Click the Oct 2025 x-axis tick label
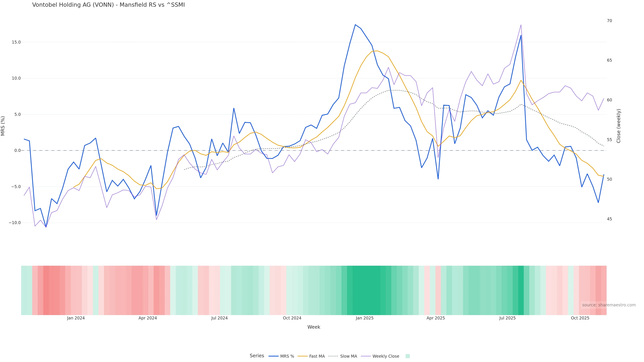Screen dimensions: 644x362 (x=580, y=318)
